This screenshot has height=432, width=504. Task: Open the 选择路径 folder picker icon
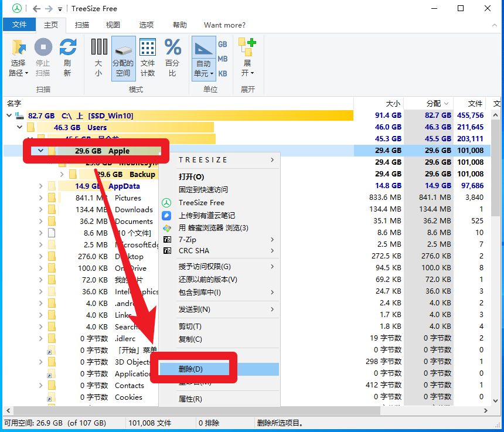pyautogui.click(x=19, y=47)
